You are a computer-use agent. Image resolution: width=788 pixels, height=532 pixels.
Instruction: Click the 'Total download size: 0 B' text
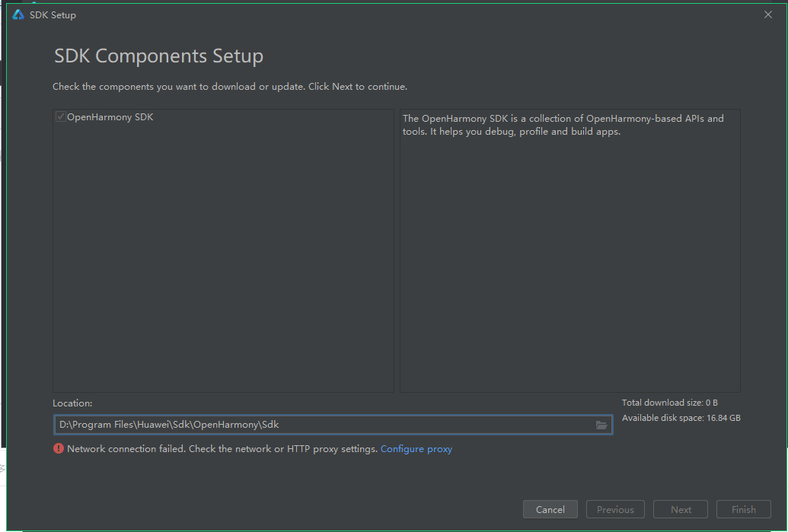click(x=669, y=403)
